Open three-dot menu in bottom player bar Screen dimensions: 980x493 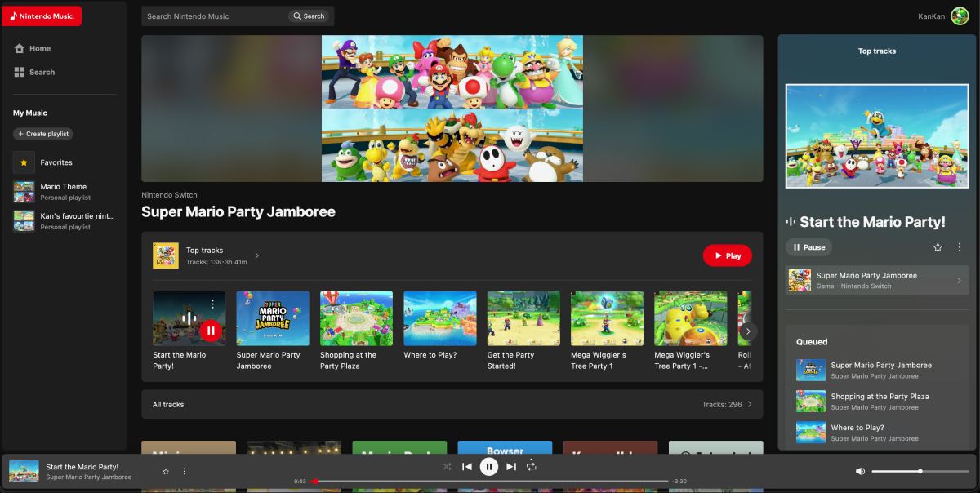tap(185, 472)
